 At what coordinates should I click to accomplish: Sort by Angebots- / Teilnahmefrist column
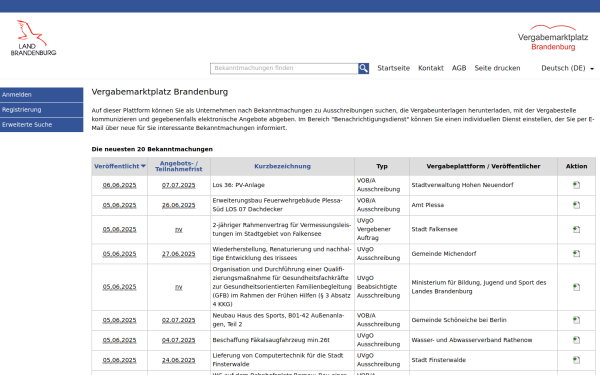(x=179, y=166)
